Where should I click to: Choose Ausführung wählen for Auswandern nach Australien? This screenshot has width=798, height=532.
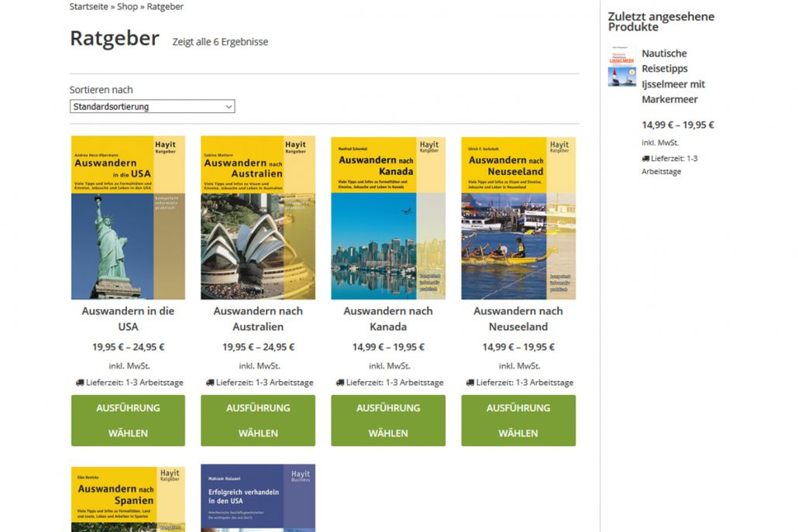[x=258, y=420]
